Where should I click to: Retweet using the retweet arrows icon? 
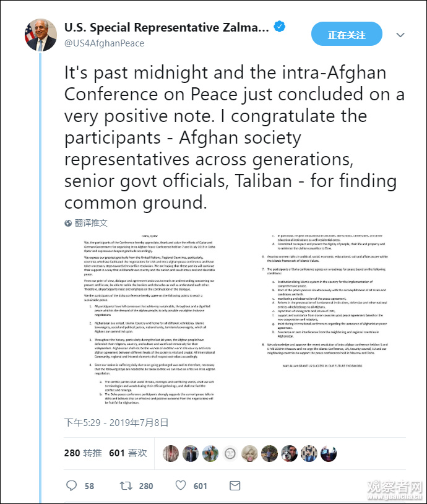pos(126,485)
